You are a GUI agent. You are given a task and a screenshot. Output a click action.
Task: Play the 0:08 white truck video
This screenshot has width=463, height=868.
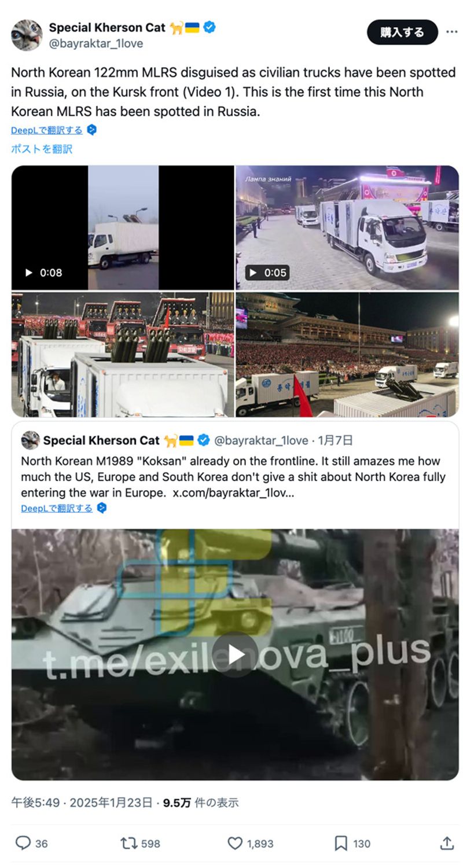click(123, 227)
